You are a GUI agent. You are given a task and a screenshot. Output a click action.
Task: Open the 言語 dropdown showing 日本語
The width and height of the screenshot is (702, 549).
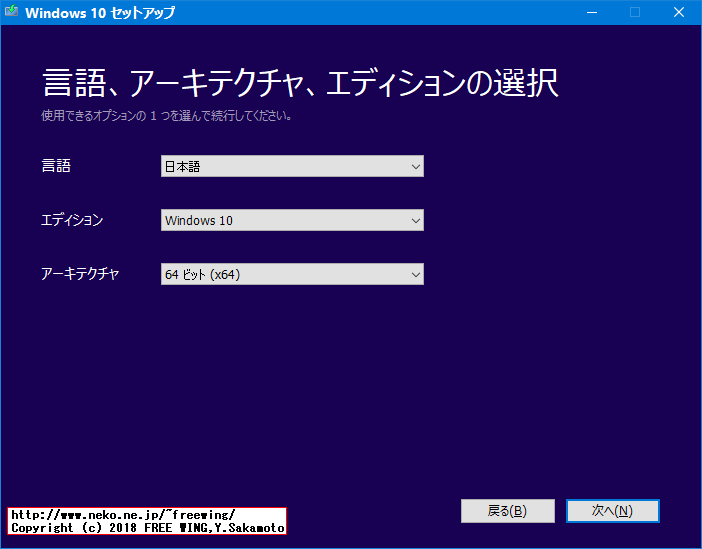click(x=292, y=166)
